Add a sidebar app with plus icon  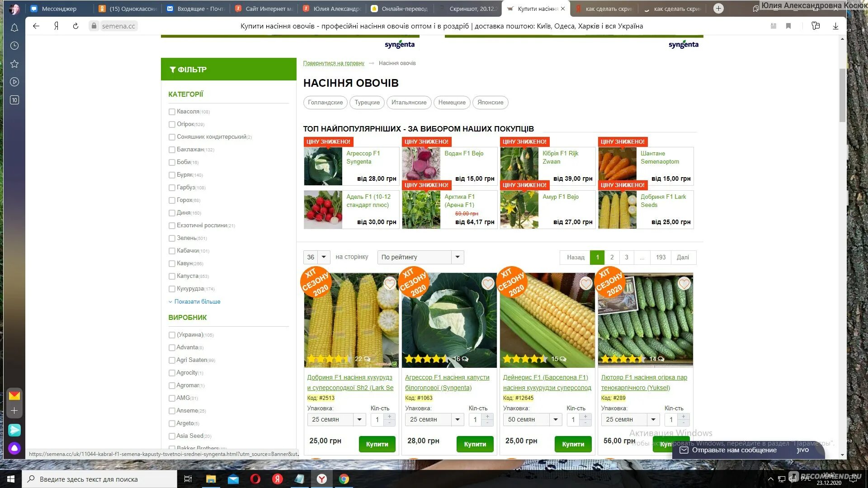click(14, 411)
